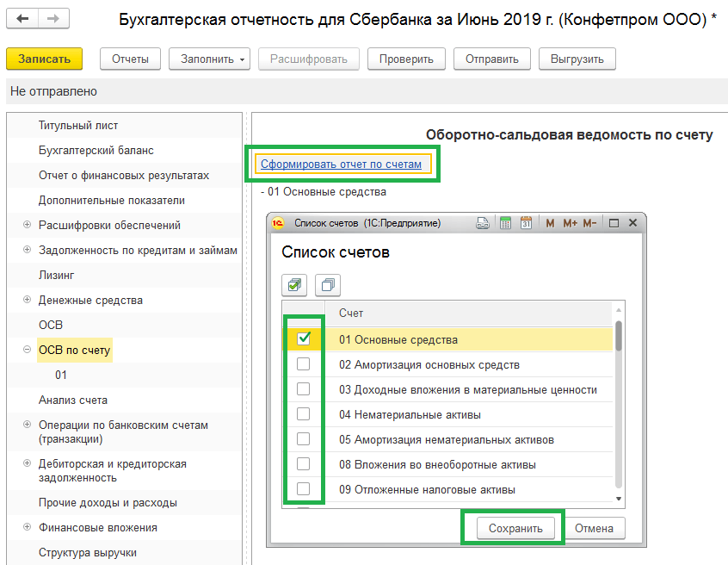
Task: Click the M- memory subtract button
Action: coord(589,223)
